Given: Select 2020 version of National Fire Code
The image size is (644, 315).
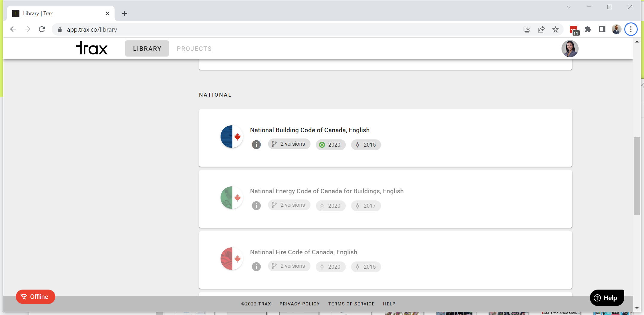Looking at the screenshot, I should [331, 267].
